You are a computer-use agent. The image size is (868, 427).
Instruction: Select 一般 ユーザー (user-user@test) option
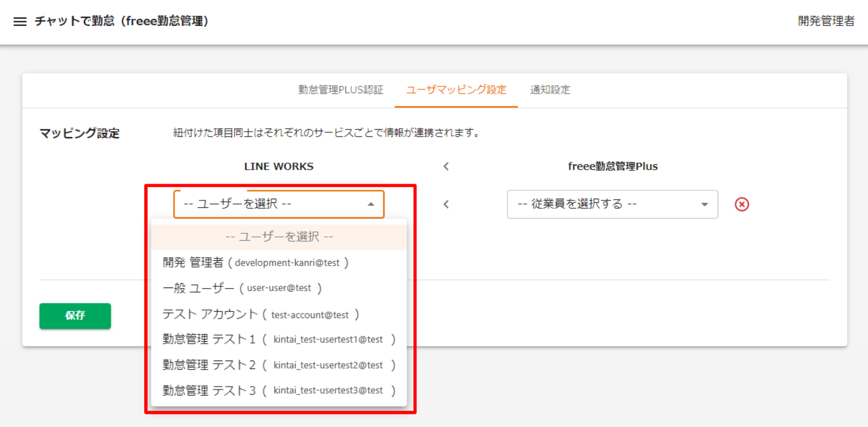pyautogui.click(x=279, y=288)
